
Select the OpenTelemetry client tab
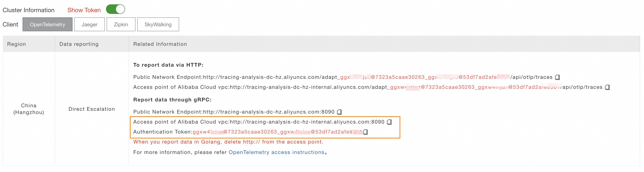pos(48,25)
